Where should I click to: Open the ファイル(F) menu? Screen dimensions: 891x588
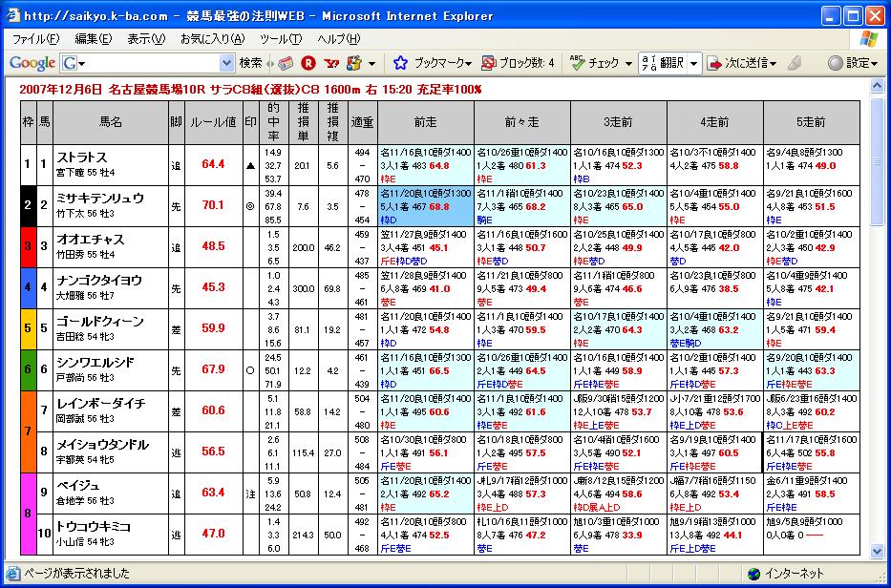tap(35, 39)
